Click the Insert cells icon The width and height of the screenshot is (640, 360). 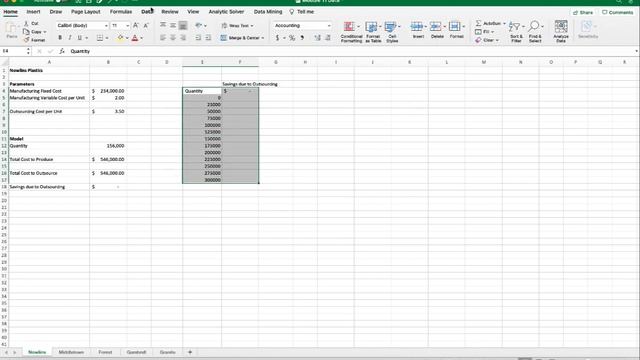[418, 30]
